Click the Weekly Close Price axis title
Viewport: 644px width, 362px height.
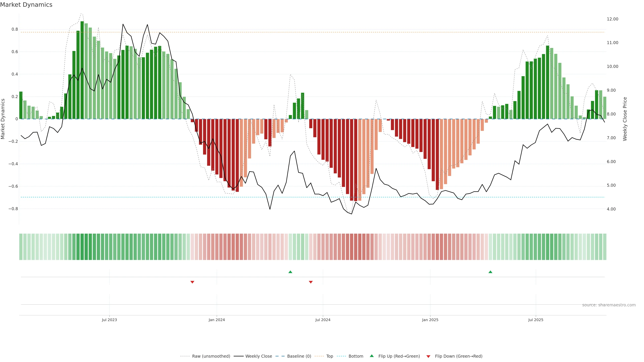coord(625,119)
